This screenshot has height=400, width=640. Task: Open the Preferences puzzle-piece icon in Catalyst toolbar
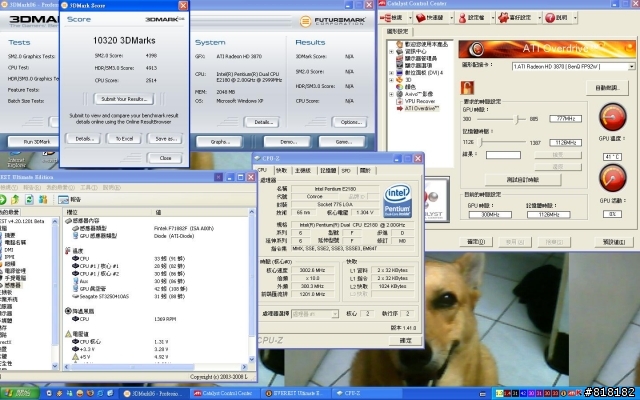(503, 18)
